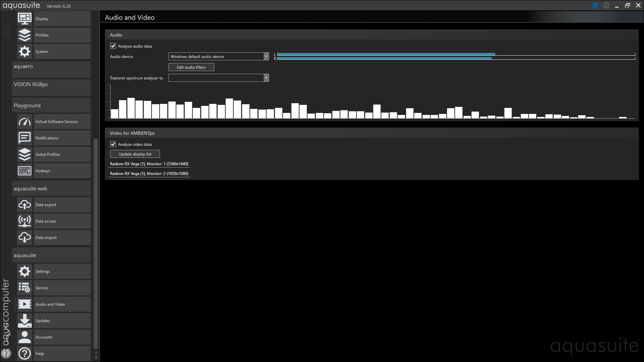Click the blue layers icon in title bar
Viewport: 644px width, 362px height.
pyautogui.click(x=595, y=5)
